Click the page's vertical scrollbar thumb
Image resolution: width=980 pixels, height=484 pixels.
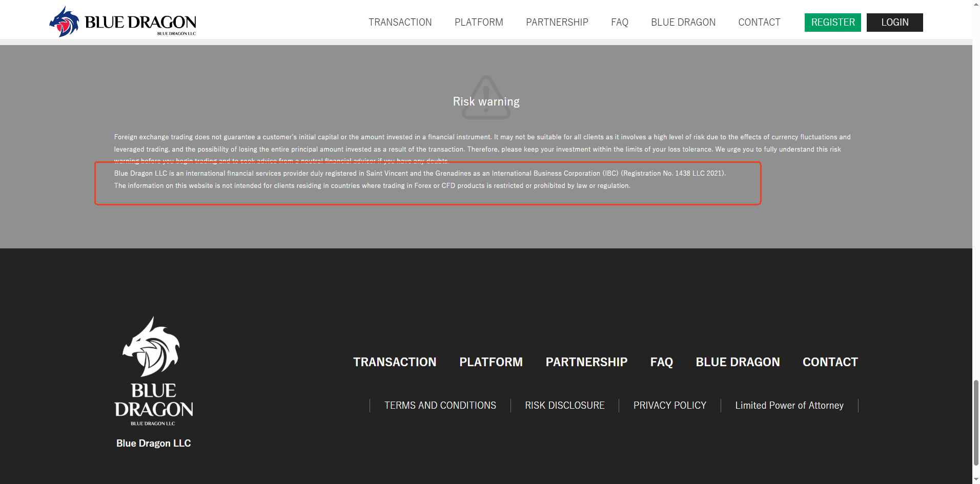[x=976, y=423]
